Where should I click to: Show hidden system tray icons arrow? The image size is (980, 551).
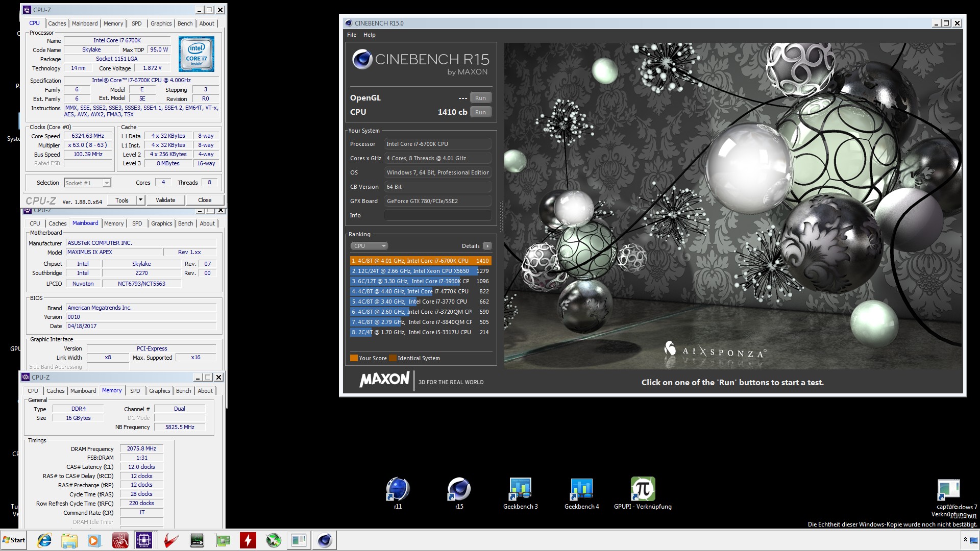click(x=965, y=540)
